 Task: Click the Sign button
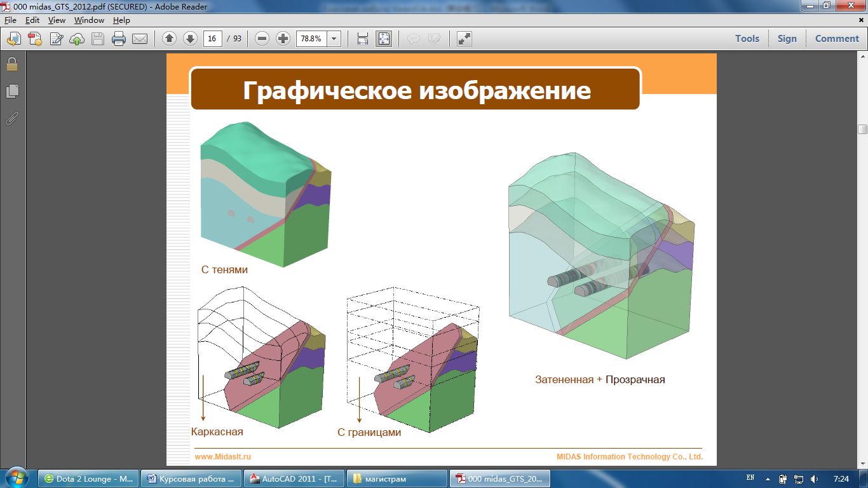pyautogui.click(x=787, y=39)
